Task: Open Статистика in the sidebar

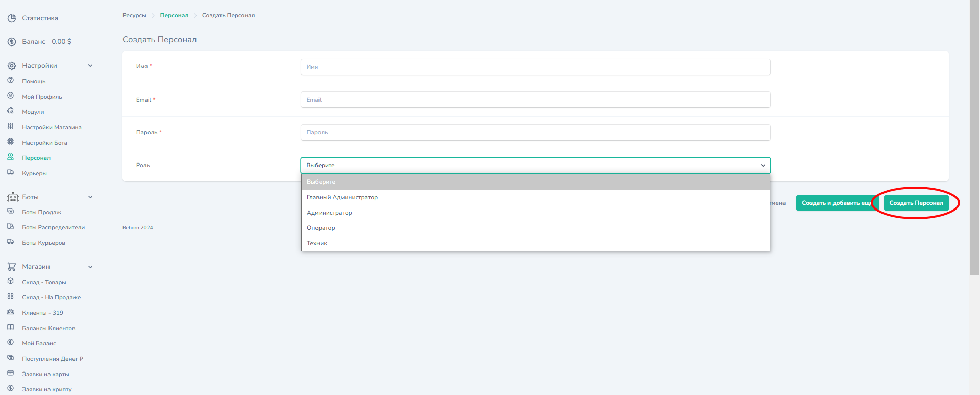Action: [40, 18]
